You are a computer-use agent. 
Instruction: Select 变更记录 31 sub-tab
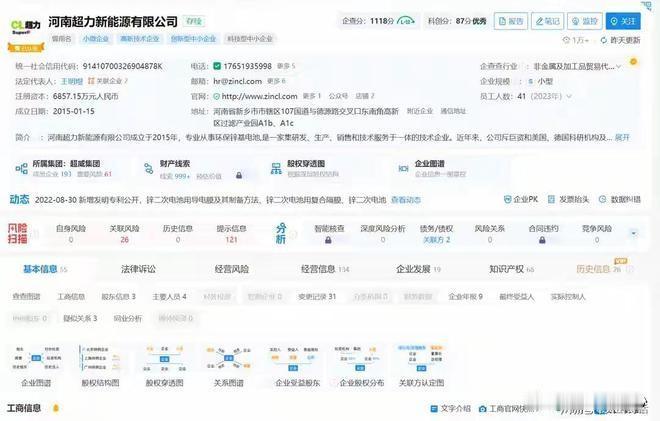(x=317, y=297)
